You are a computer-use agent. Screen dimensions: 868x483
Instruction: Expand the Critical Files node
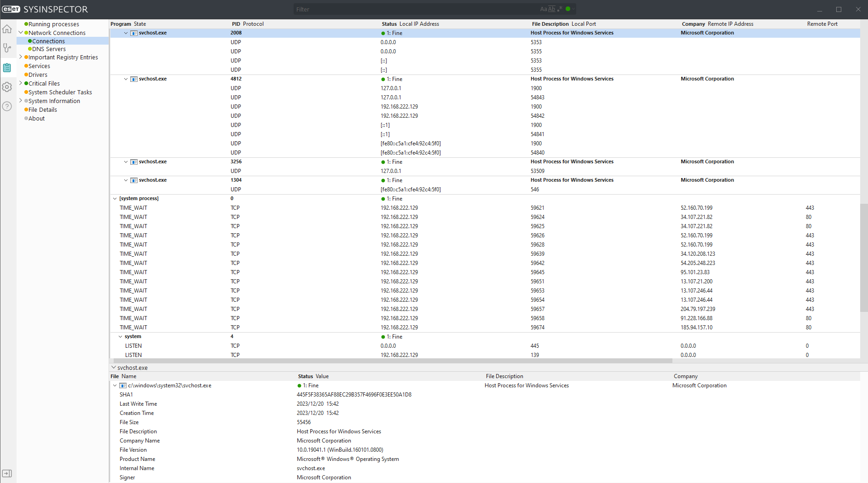[x=21, y=83]
